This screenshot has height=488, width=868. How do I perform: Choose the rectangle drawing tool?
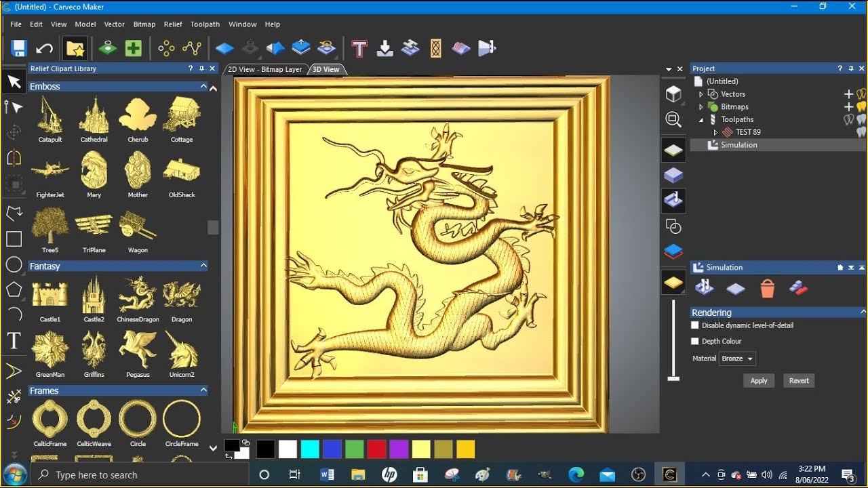click(x=14, y=239)
